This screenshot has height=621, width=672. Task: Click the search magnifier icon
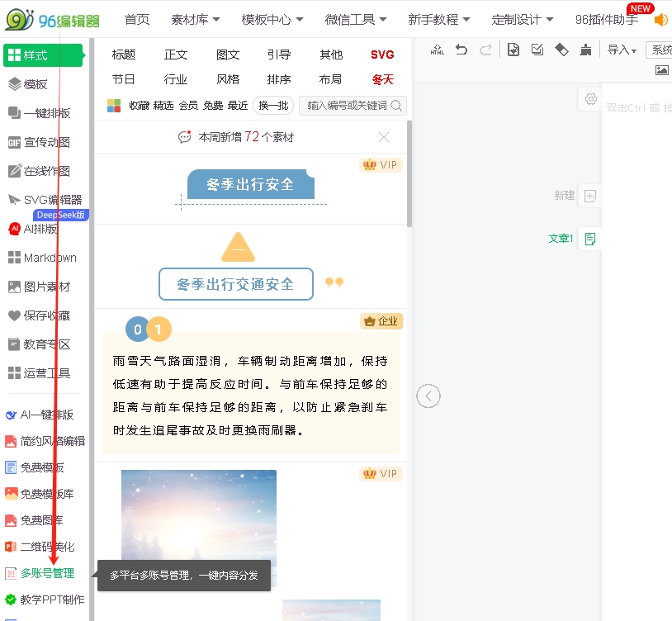396,106
